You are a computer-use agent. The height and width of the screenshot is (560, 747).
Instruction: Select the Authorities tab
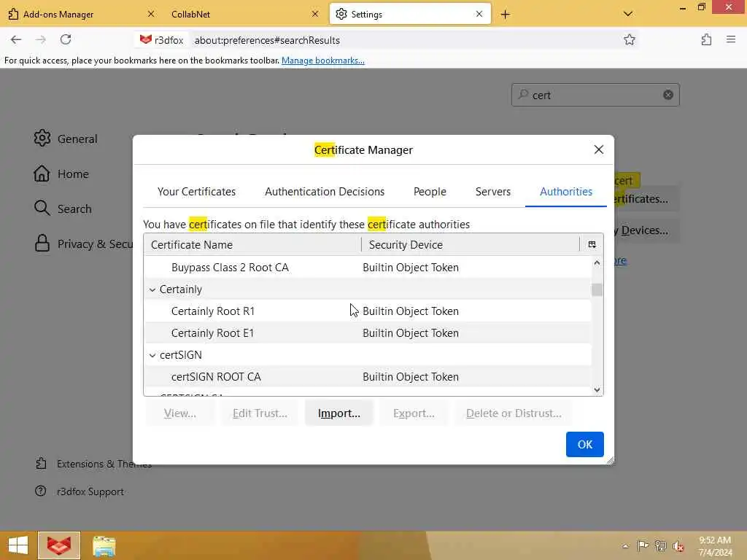click(566, 192)
